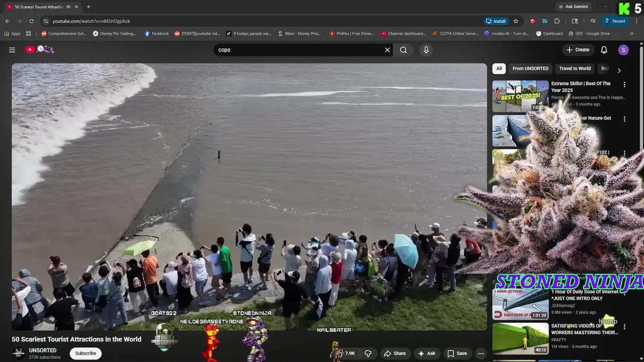Open the '1 Hour Of Daily Dose Of Internet' title
Viewport: 644px width, 362px height.
pos(585,295)
